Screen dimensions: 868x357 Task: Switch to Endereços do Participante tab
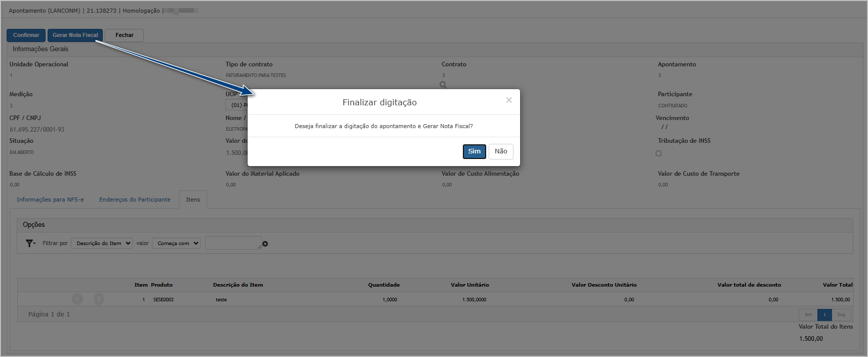pos(135,200)
